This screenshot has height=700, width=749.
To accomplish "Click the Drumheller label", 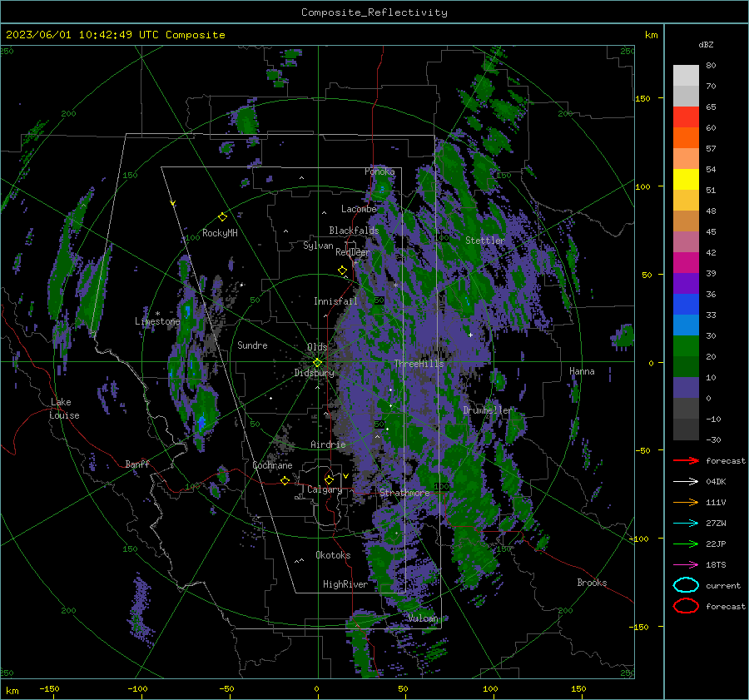I will 488,410.
